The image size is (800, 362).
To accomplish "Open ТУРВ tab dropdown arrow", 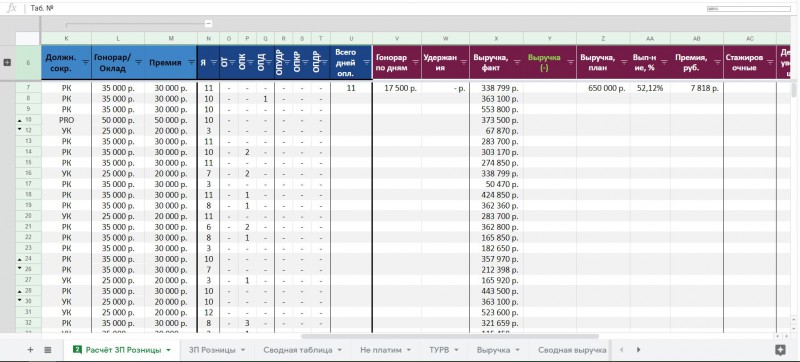I will 457,350.
